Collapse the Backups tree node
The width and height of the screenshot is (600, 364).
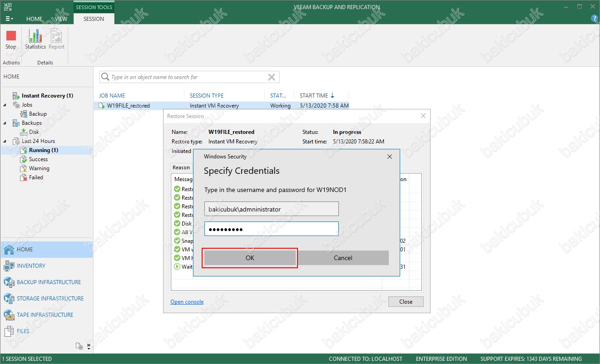(5, 123)
